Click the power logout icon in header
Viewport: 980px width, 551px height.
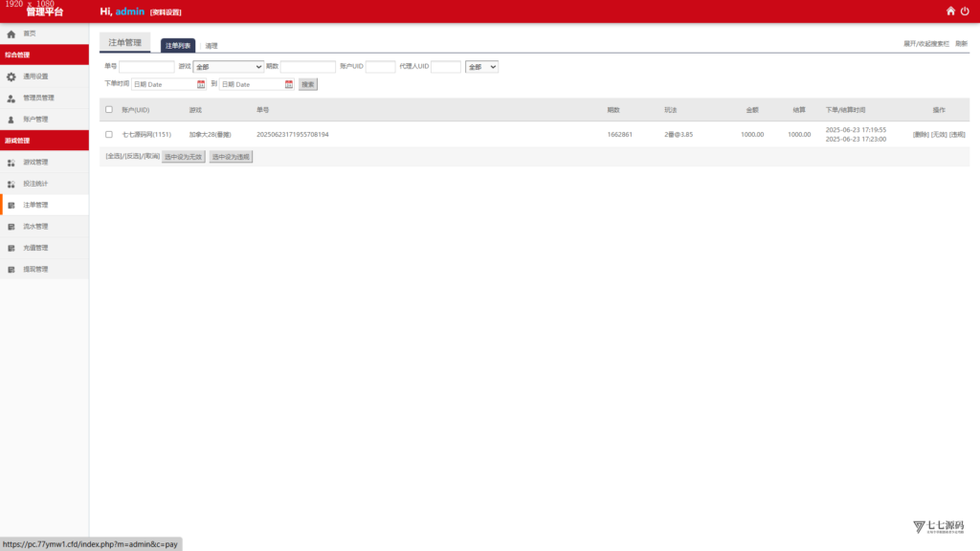point(965,11)
